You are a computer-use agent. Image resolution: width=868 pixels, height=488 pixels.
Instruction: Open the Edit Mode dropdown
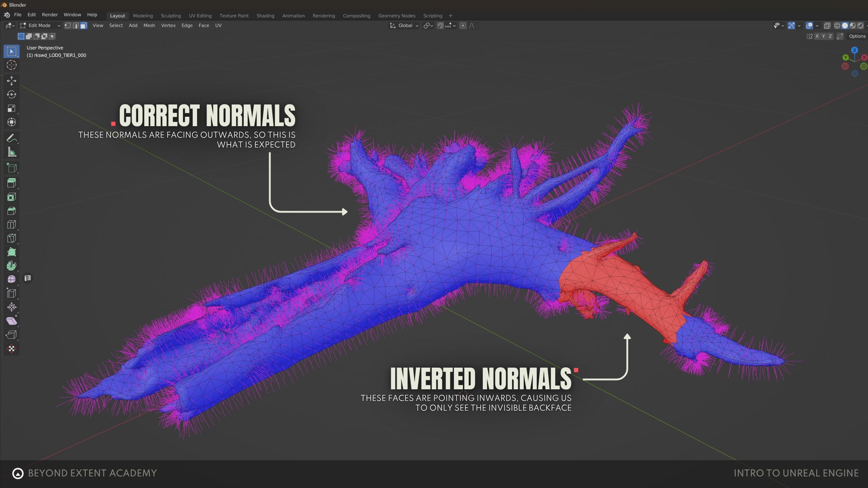[x=40, y=26]
